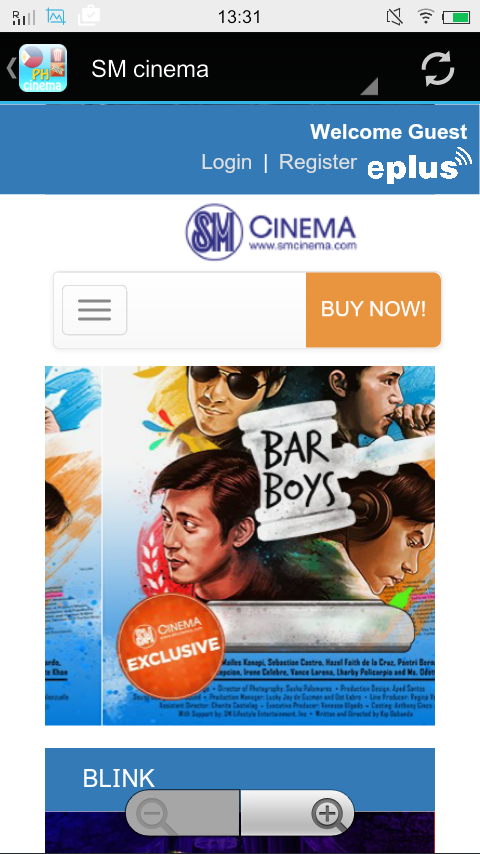Select the BLINK section header
Screen dimensions: 480x854
pyautogui.click(x=240, y=779)
